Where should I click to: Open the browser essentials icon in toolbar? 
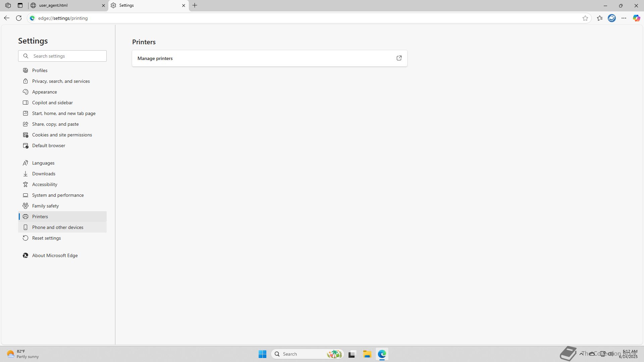tap(612, 18)
